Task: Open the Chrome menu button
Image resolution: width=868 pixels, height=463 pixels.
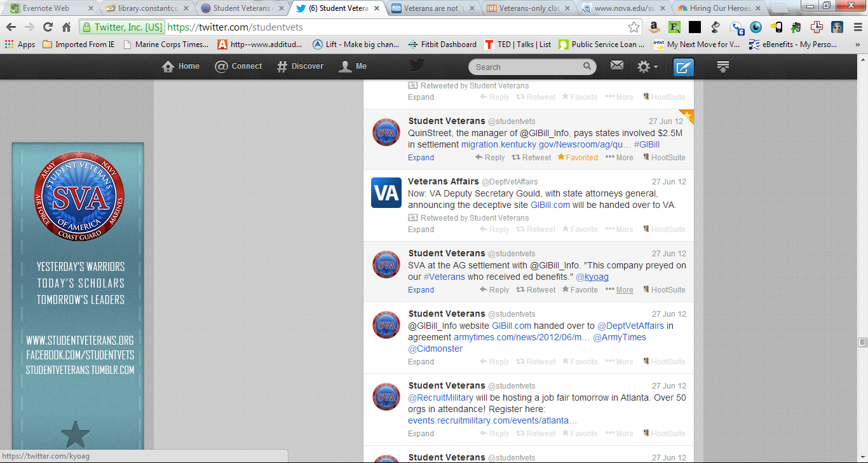Action: pos(857,27)
